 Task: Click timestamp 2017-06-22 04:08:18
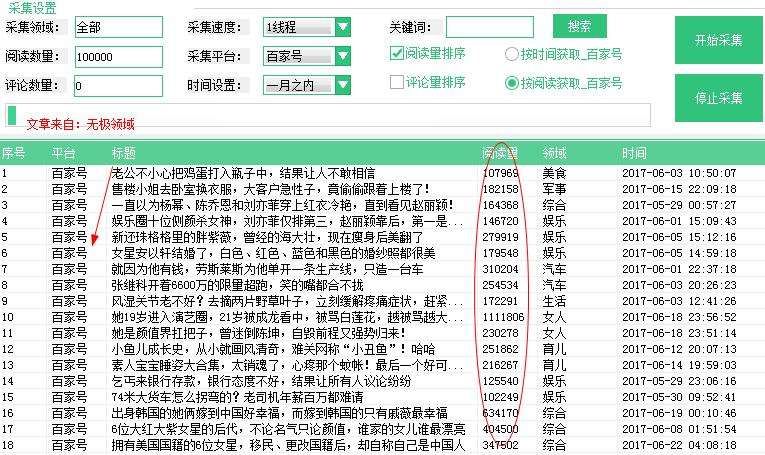(x=679, y=445)
